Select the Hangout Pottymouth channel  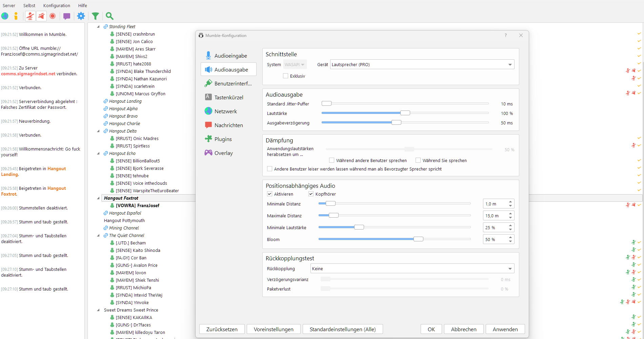point(124,220)
